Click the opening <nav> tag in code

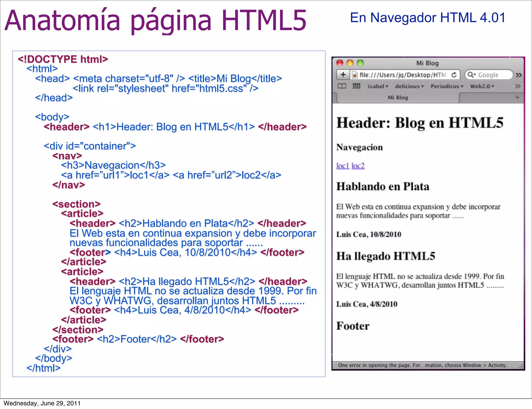coord(67,156)
